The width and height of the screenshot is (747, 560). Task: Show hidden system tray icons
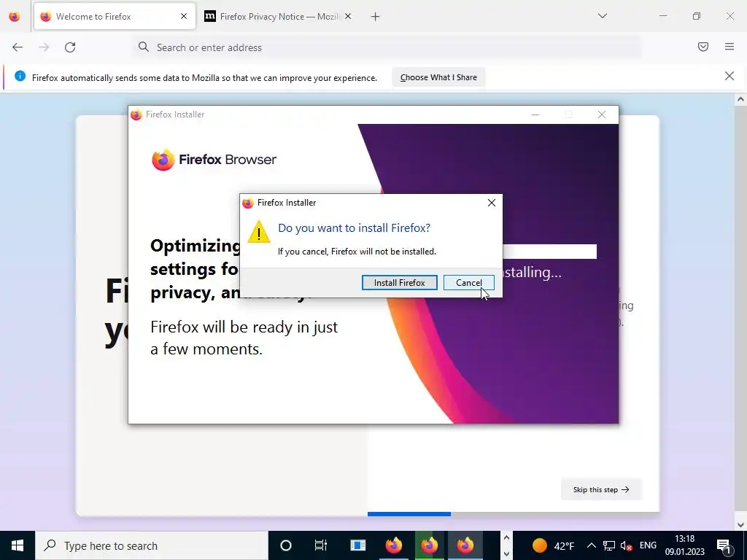[591, 545]
